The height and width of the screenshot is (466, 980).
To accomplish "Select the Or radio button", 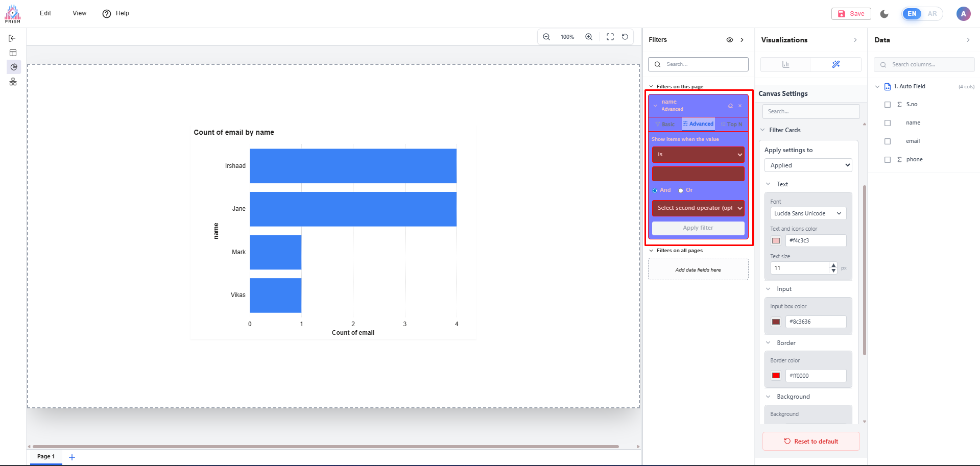I will (x=681, y=190).
